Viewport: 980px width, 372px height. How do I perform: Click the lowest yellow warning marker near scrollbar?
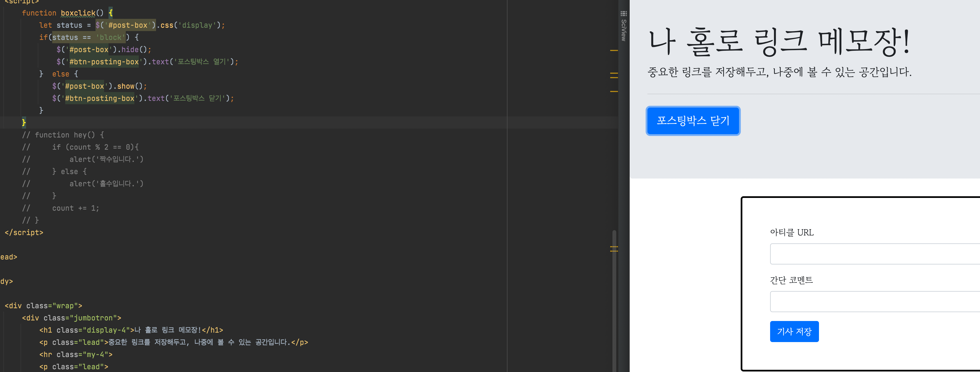(x=614, y=251)
